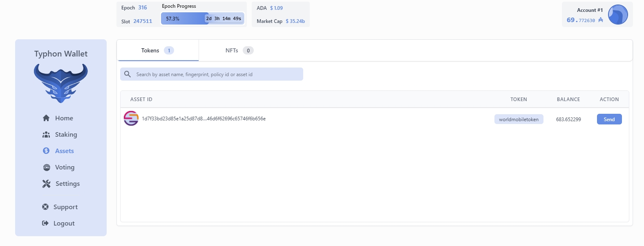Screen dimensions: 644x246
Task: Send the worldmobiletoken asset
Action: pyautogui.click(x=609, y=119)
